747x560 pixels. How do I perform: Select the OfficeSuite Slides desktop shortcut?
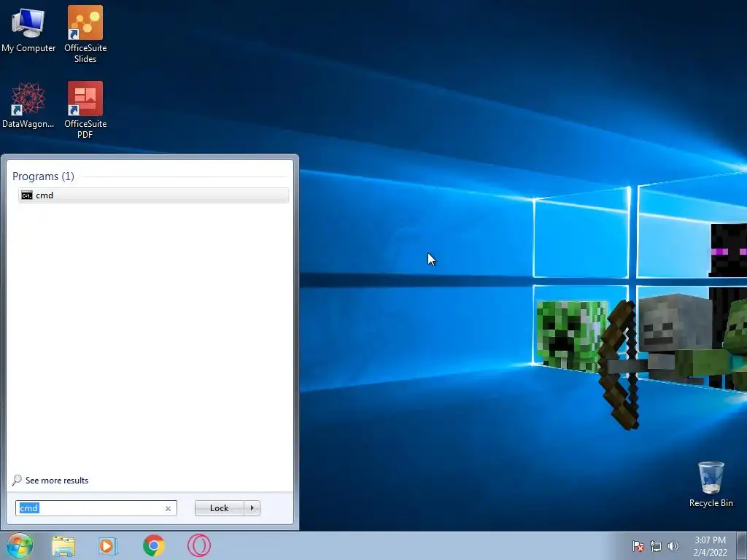pyautogui.click(x=85, y=34)
